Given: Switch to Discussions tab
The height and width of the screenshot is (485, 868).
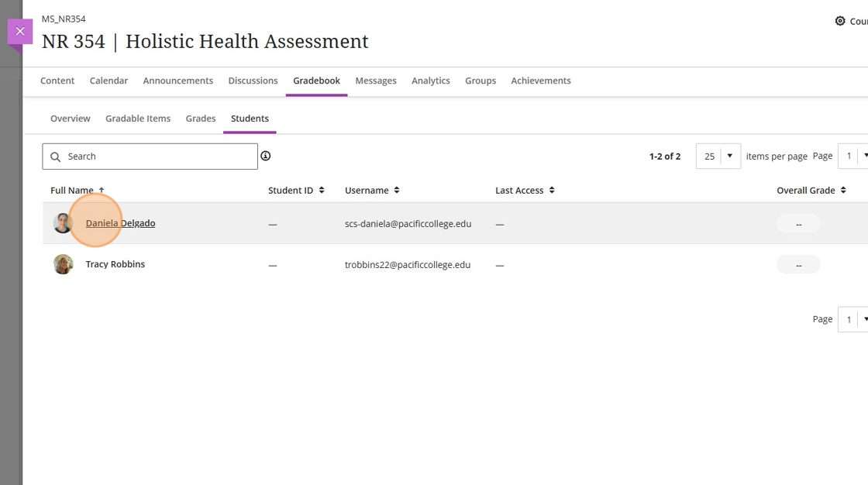Looking at the screenshot, I should pyautogui.click(x=253, y=81).
